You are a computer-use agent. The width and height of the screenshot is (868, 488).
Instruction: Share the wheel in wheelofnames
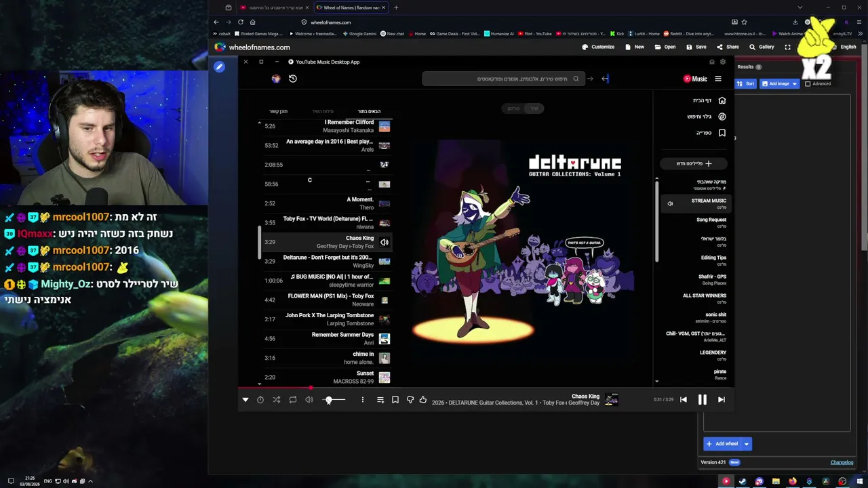[728, 47]
